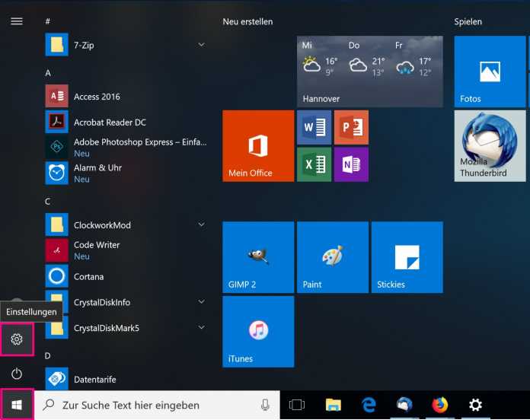This screenshot has height=420, width=530.
Task: Open the iTunes tile
Action: [x=258, y=332]
